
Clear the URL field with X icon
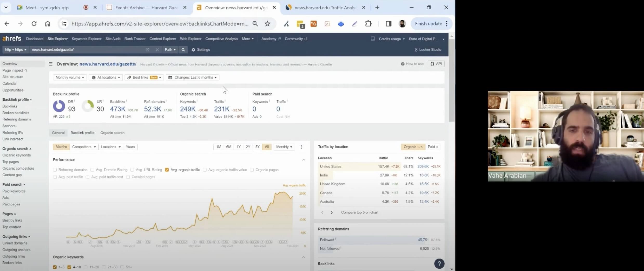tap(157, 50)
